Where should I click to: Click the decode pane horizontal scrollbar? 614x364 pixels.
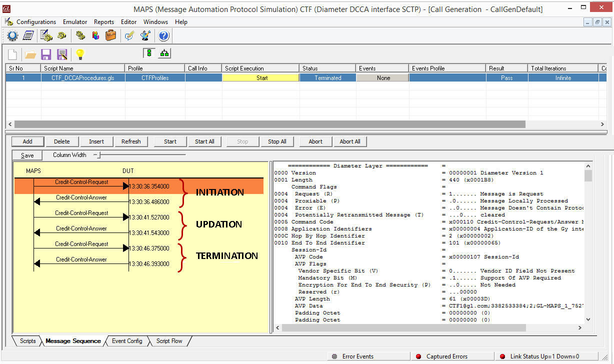(403, 328)
